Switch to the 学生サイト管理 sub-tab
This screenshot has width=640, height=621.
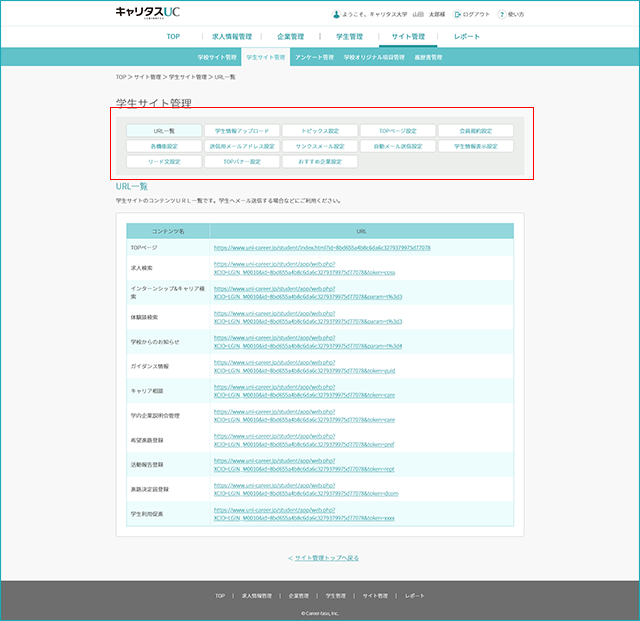click(266, 58)
